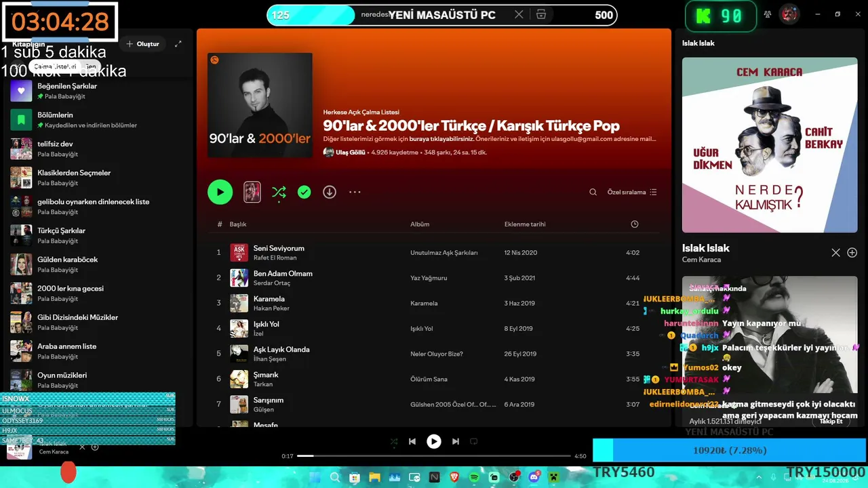
Task: Search within the playlist
Action: coord(593,192)
